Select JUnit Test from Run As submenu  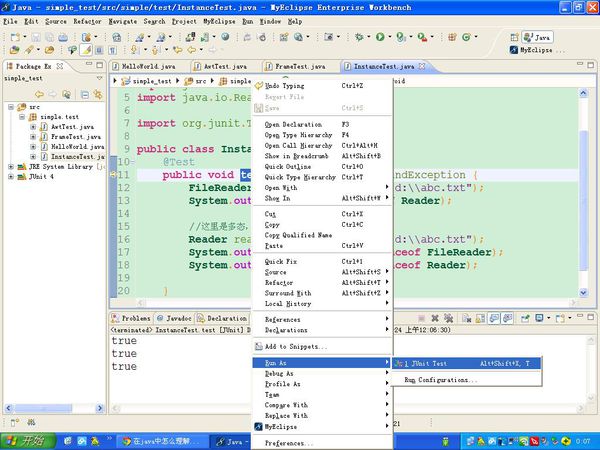tap(466, 364)
